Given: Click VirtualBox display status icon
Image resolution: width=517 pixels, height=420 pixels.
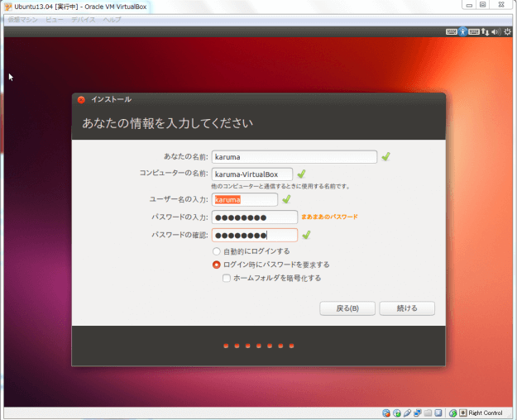Looking at the screenshot, I should (x=438, y=413).
